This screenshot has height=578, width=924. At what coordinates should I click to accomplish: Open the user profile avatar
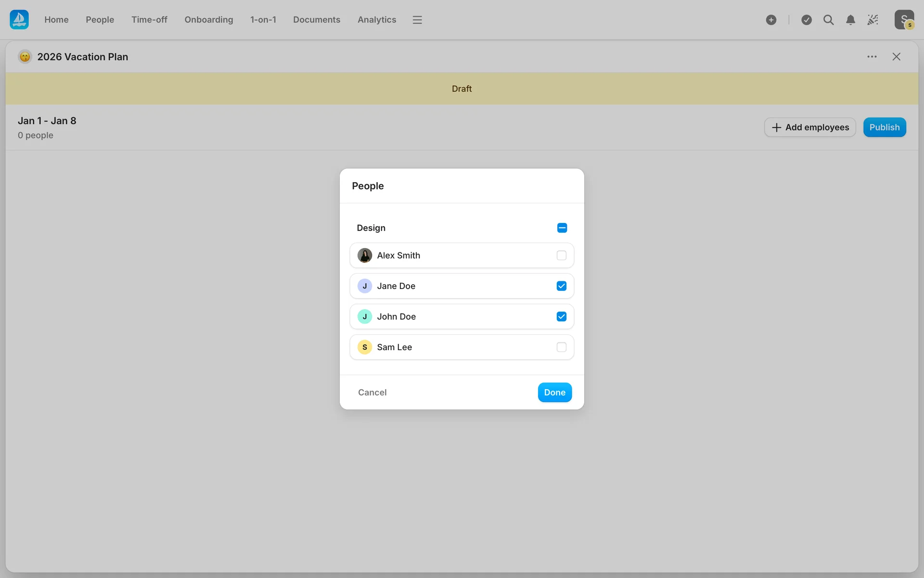click(904, 20)
